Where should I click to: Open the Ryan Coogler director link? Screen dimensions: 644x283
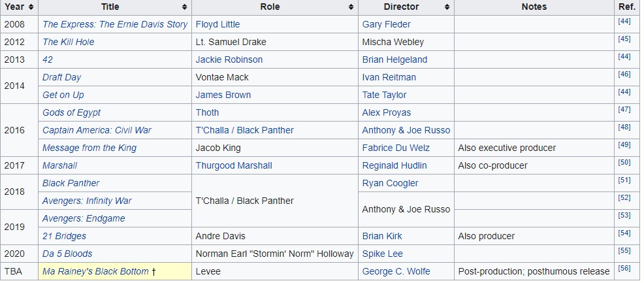click(x=390, y=183)
